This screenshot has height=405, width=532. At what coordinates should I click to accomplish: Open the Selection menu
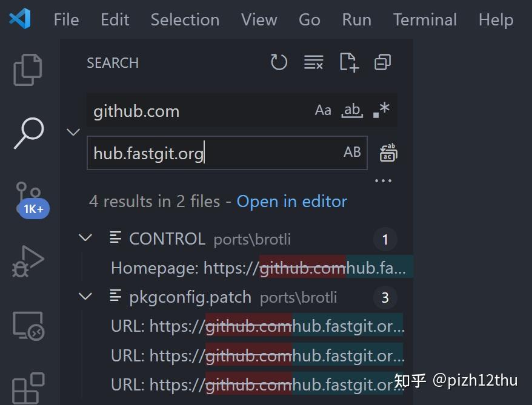coord(185,19)
